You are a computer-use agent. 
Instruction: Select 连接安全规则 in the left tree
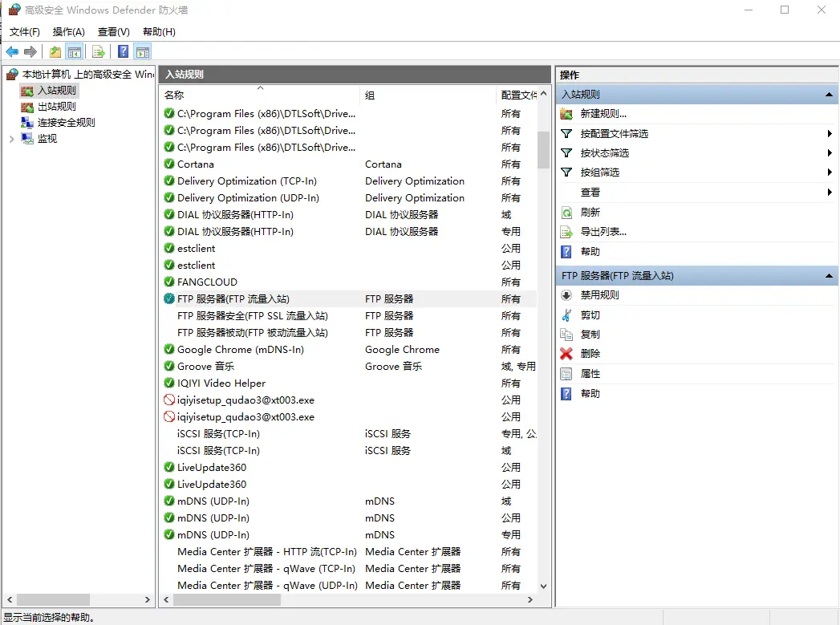click(x=66, y=123)
